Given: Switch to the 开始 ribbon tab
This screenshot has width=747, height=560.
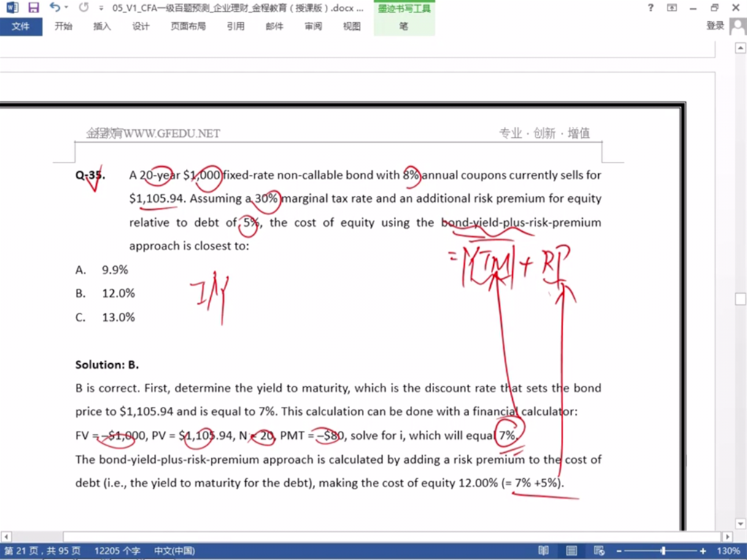Looking at the screenshot, I should [63, 26].
